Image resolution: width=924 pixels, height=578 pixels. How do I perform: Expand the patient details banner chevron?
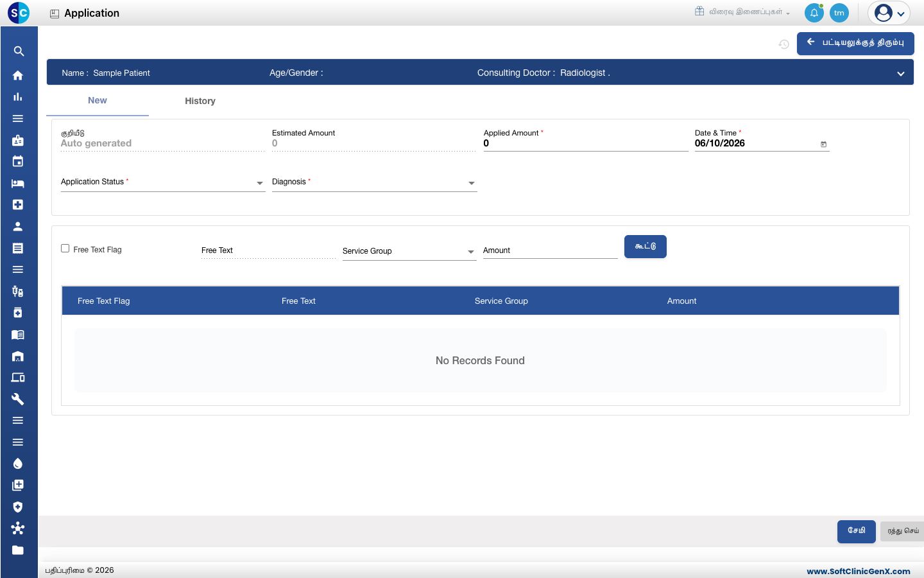tap(901, 74)
